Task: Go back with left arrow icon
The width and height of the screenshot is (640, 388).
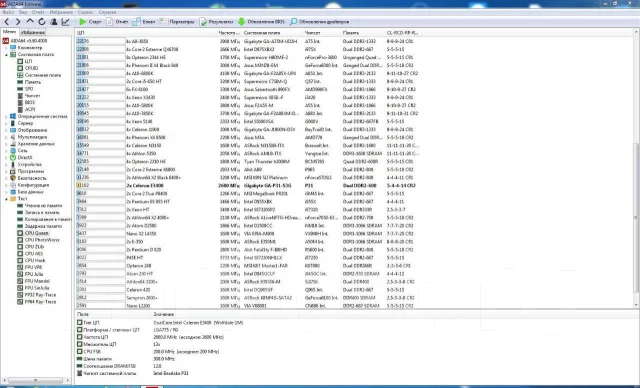Action: [x=7, y=22]
